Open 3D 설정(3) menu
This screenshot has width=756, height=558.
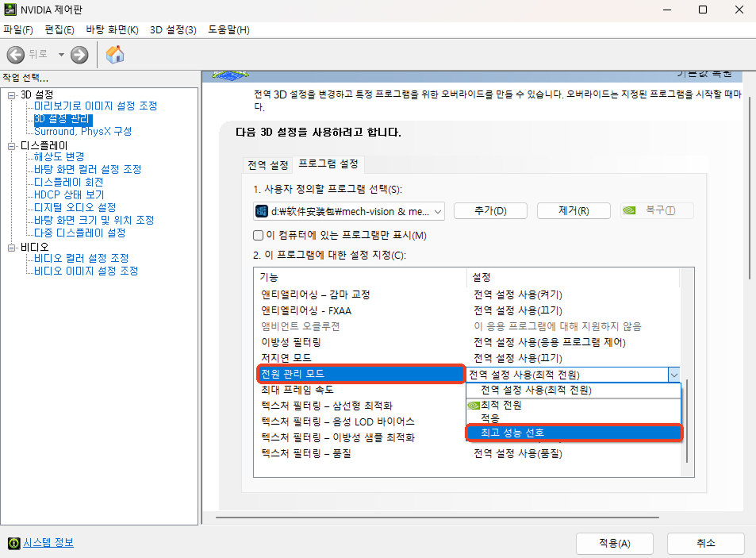(173, 30)
